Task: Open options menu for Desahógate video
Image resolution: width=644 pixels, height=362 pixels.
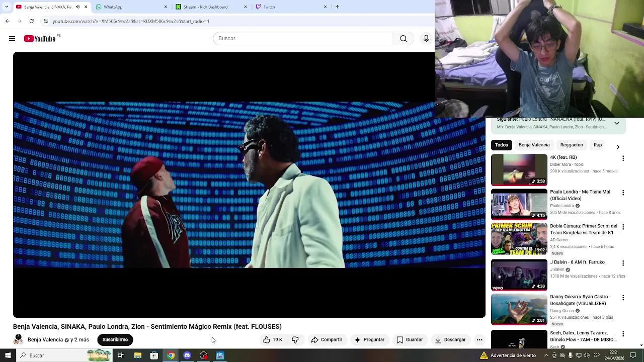Action: [x=623, y=298]
